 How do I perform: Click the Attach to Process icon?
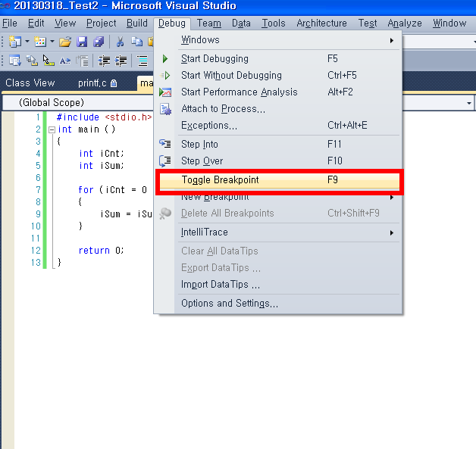click(x=166, y=109)
